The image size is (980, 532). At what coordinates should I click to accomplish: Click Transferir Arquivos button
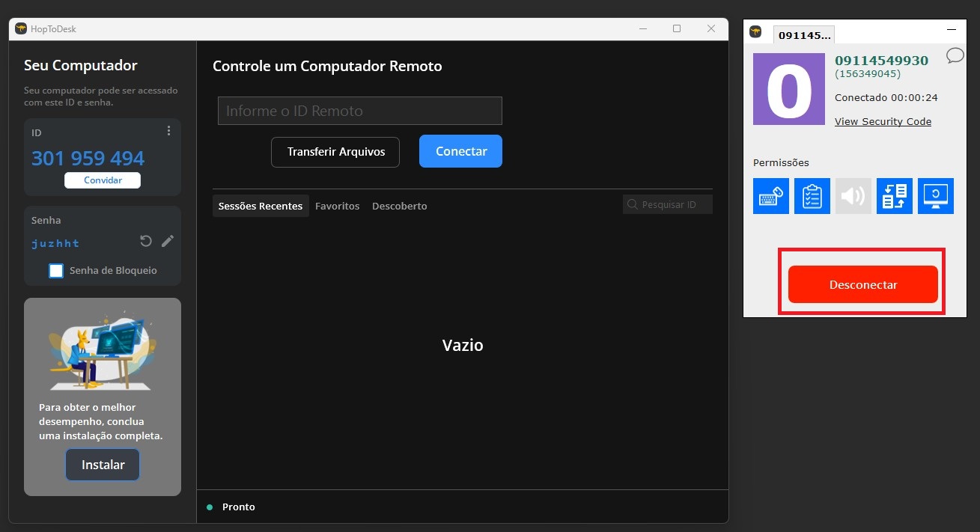[x=335, y=152]
